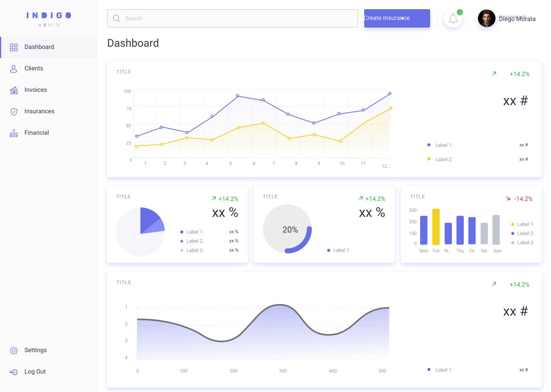Click the Dashboard page heading
This screenshot has height=392, width=551.
coord(133,43)
